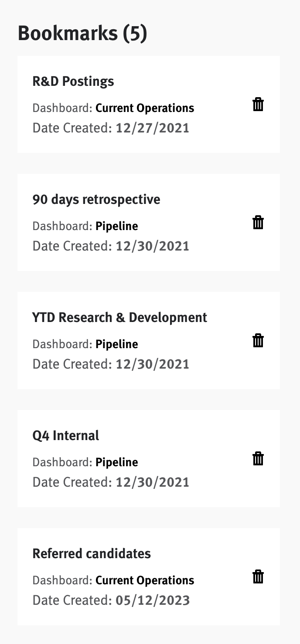Select the YTD Research & Development bookmark
Screen dimensions: 300x644
pos(120,318)
